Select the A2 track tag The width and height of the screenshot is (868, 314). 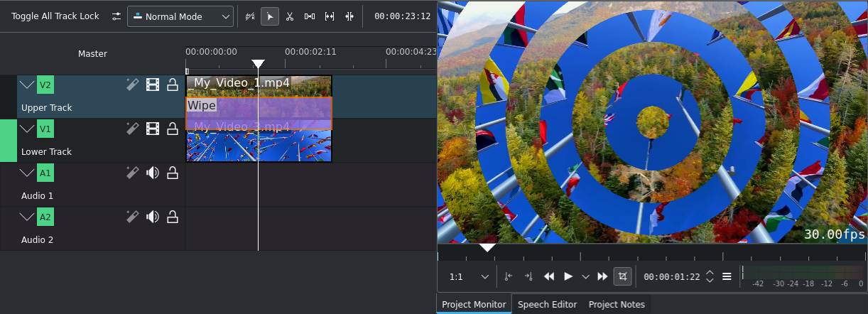click(45, 217)
